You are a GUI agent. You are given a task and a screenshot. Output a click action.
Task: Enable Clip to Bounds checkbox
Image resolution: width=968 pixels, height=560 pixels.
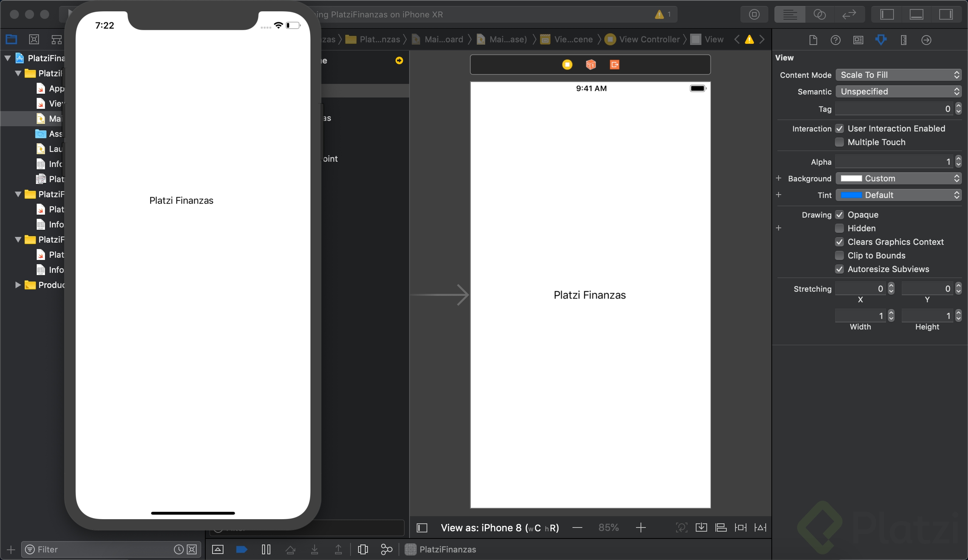839,255
